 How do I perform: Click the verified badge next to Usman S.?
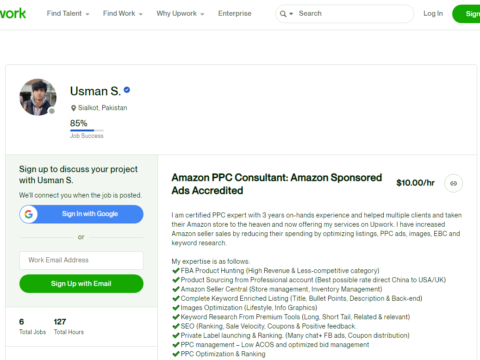click(127, 90)
